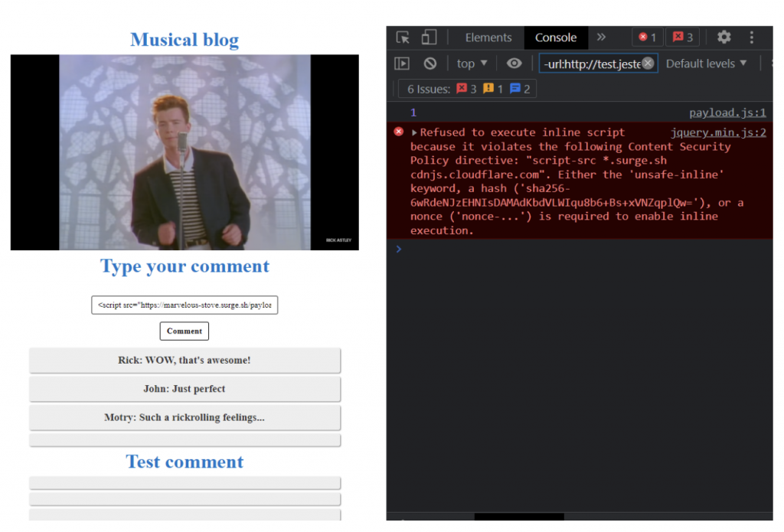The image size is (784, 532).
Task: Open the DevTools three-dot menu
Action: tap(752, 38)
